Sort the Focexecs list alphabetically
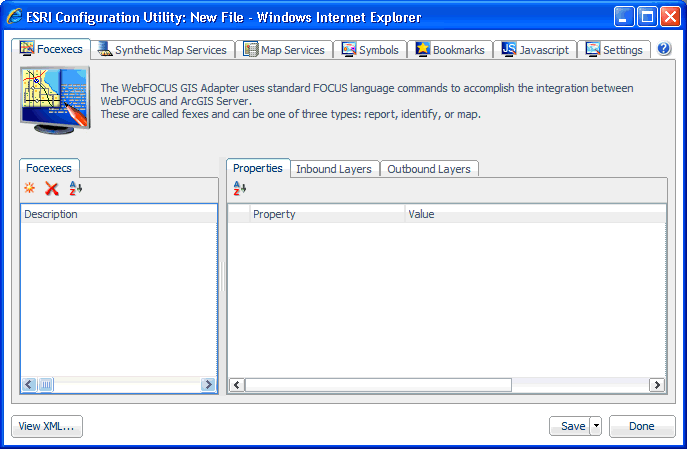 click(x=75, y=188)
